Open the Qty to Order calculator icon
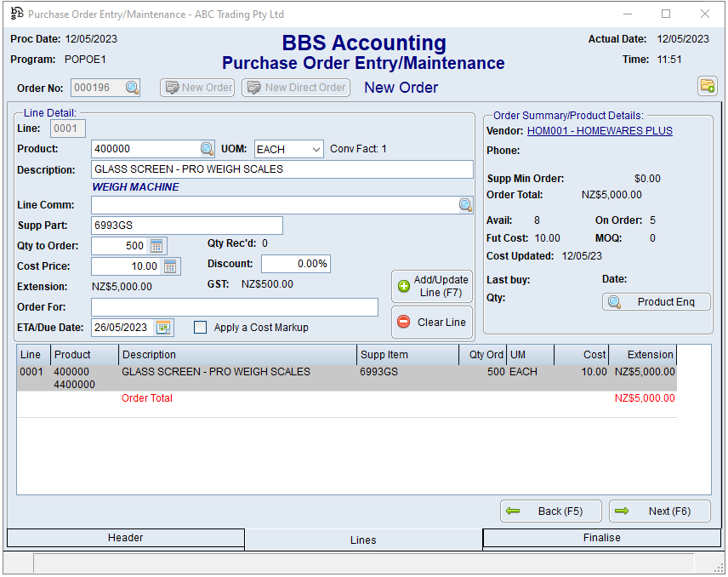728x577 pixels. 156,246
